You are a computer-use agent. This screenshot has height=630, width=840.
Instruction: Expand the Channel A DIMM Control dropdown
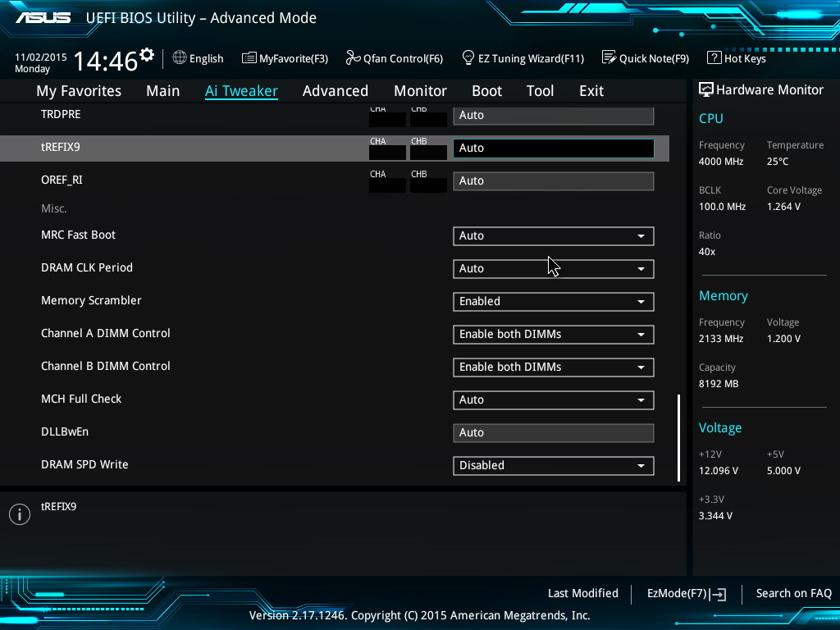(x=553, y=335)
